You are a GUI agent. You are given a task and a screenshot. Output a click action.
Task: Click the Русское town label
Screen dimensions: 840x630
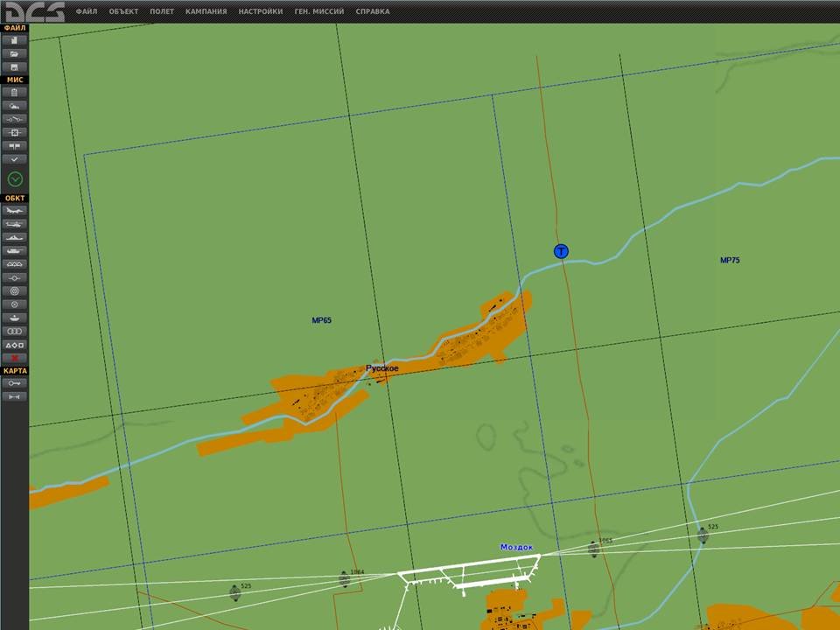[x=382, y=368]
